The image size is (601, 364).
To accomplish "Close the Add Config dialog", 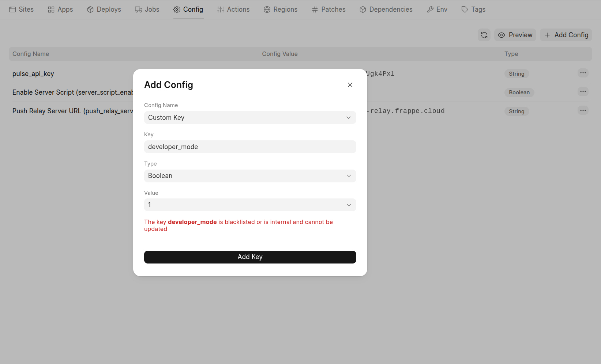I will (x=350, y=84).
